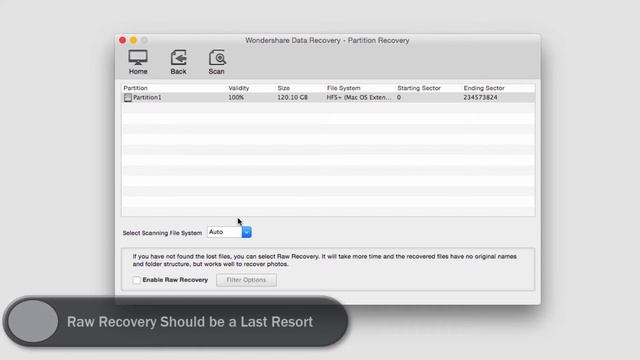Sort by Partition column header
This screenshot has width=640, height=360.
click(x=136, y=88)
